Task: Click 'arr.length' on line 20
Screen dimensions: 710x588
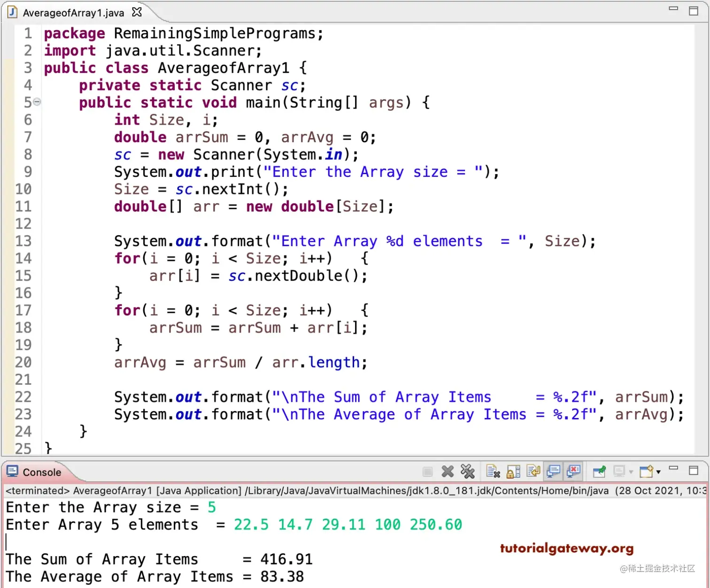Action: point(316,362)
